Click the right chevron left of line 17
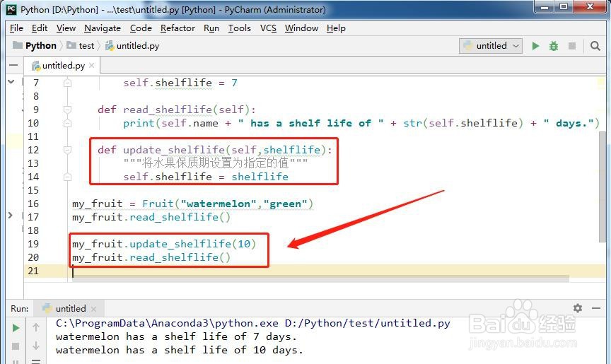The image size is (611, 364). 11,215
